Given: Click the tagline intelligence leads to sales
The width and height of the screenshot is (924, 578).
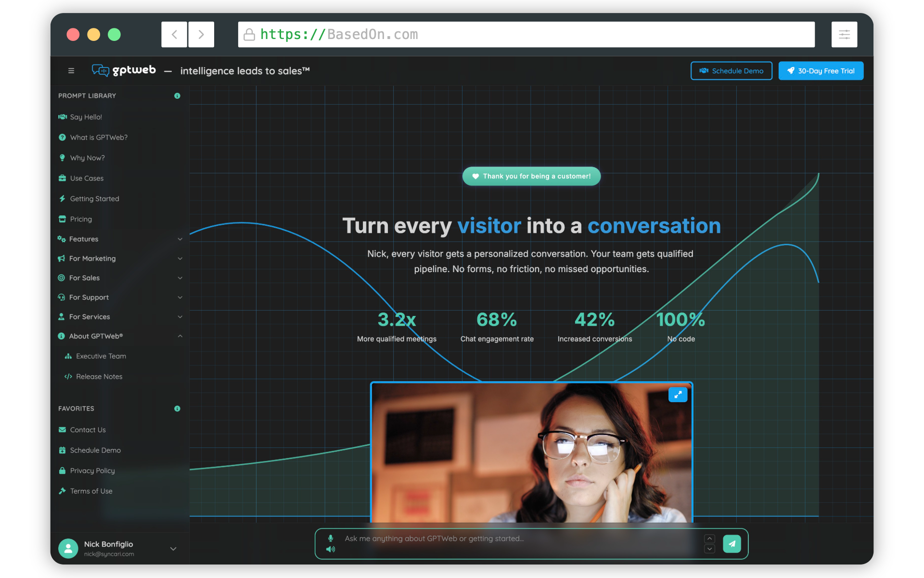Looking at the screenshot, I should pos(245,71).
